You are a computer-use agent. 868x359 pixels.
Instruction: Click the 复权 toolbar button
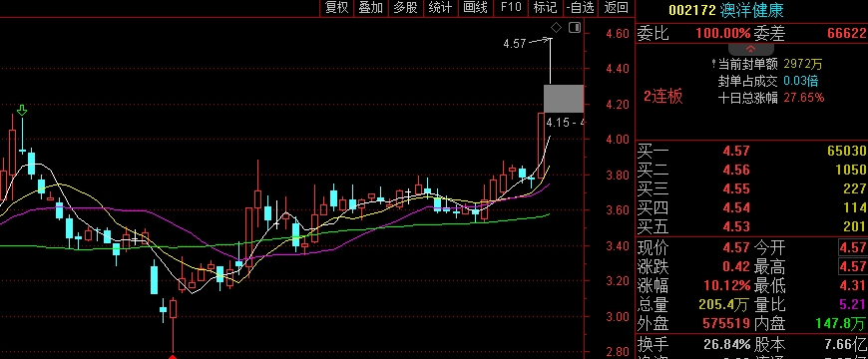pyautogui.click(x=337, y=7)
